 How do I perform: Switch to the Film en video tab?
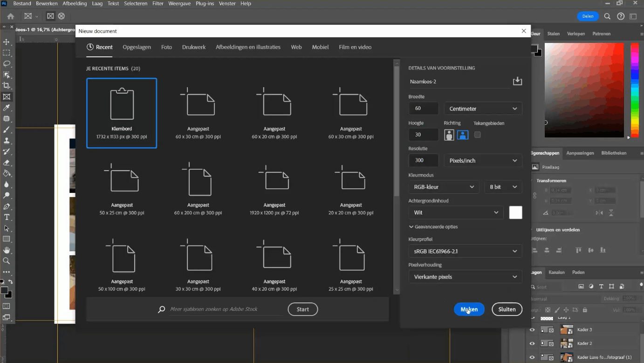(x=355, y=47)
